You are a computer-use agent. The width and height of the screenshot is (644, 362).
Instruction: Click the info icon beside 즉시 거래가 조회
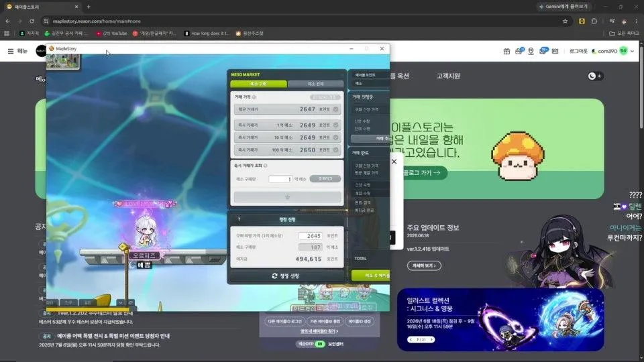pyautogui.click(x=266, y=166)
